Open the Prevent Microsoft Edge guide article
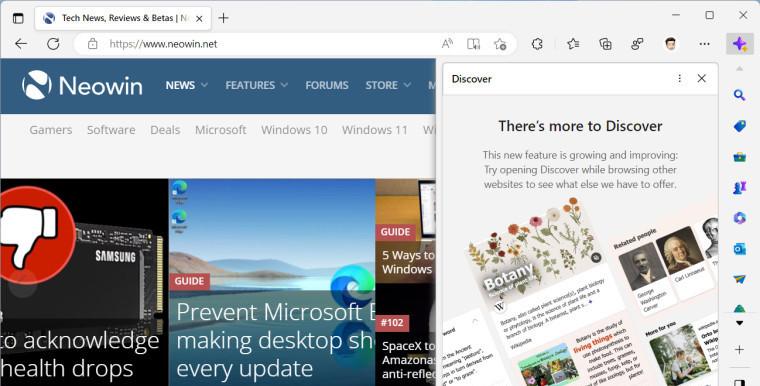The height and width of the screenshot is (386, 760). click(272, 282)
